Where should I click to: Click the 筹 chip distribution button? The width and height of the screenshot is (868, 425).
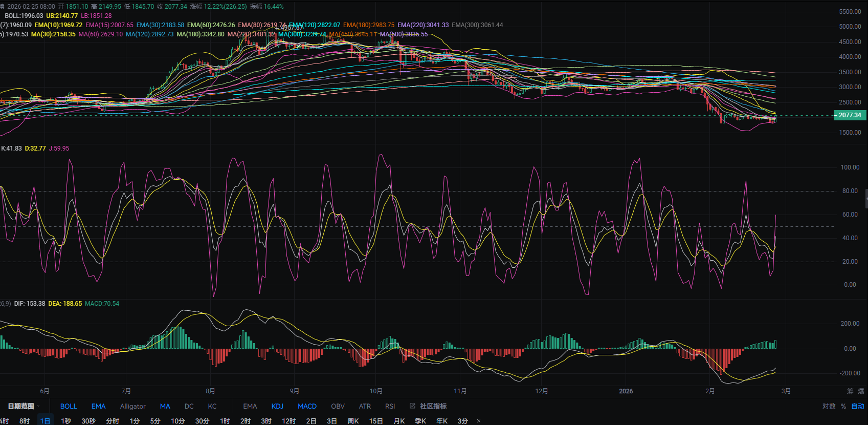pos(850,391)
